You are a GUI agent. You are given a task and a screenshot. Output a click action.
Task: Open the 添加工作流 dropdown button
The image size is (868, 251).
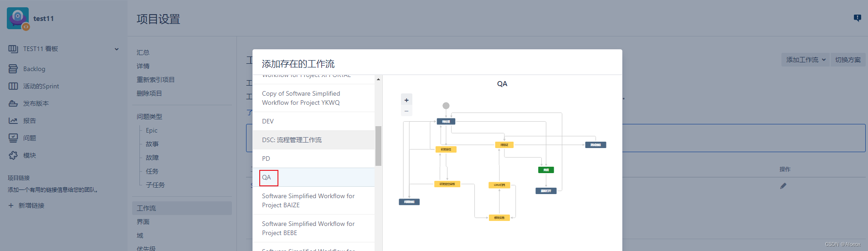(806, 60)
